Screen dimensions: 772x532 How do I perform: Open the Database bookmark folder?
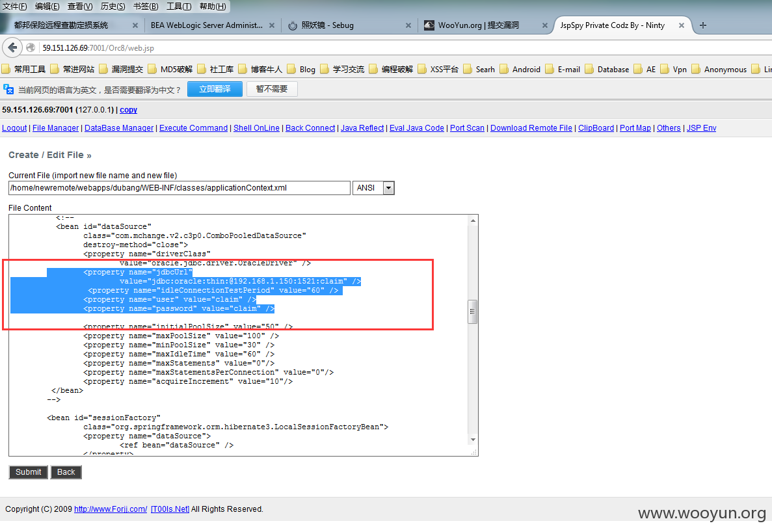[607, 70]
